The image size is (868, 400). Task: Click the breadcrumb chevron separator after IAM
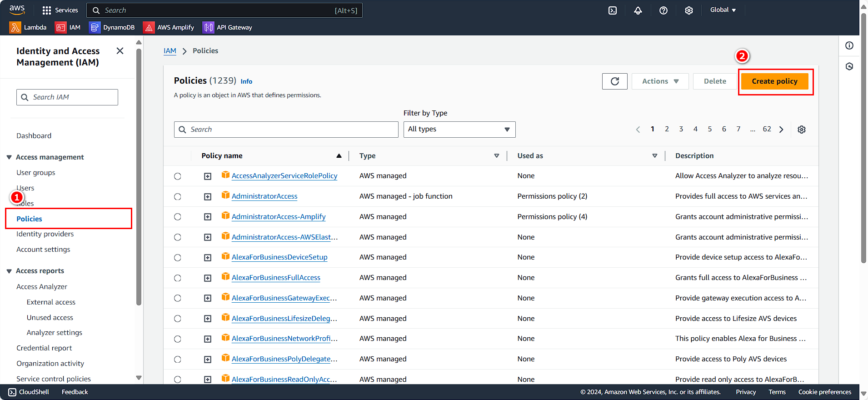click(x=185, y=51)
